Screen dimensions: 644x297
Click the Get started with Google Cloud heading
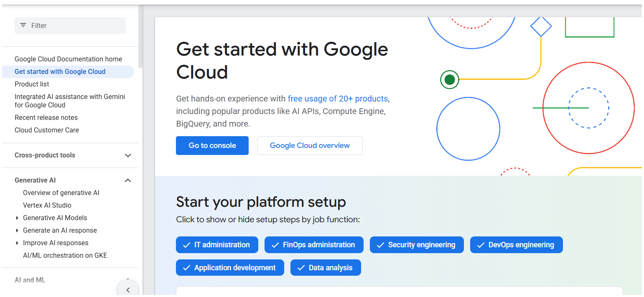(x=282, y=61)
